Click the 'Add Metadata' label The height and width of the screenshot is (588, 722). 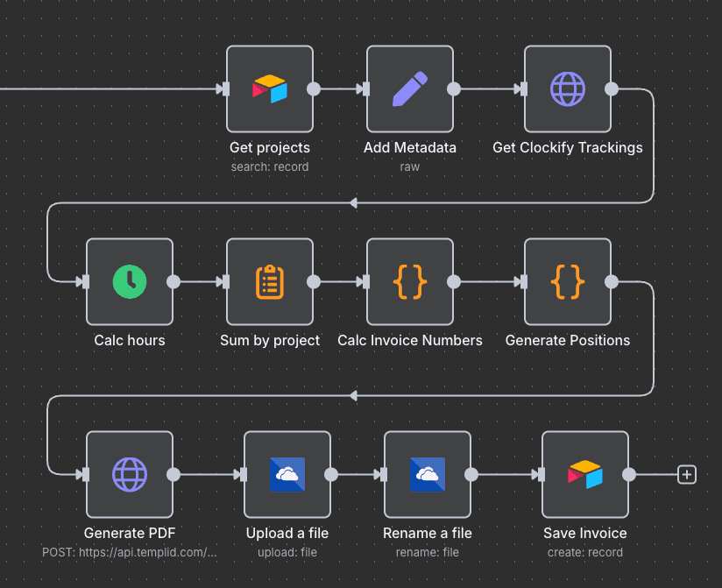(x=410, y=148)
